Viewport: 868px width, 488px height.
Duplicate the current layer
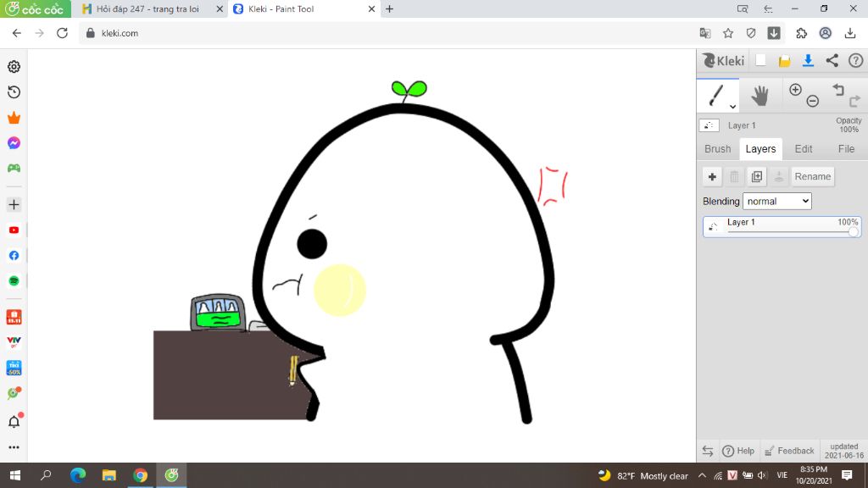[757, 176]
